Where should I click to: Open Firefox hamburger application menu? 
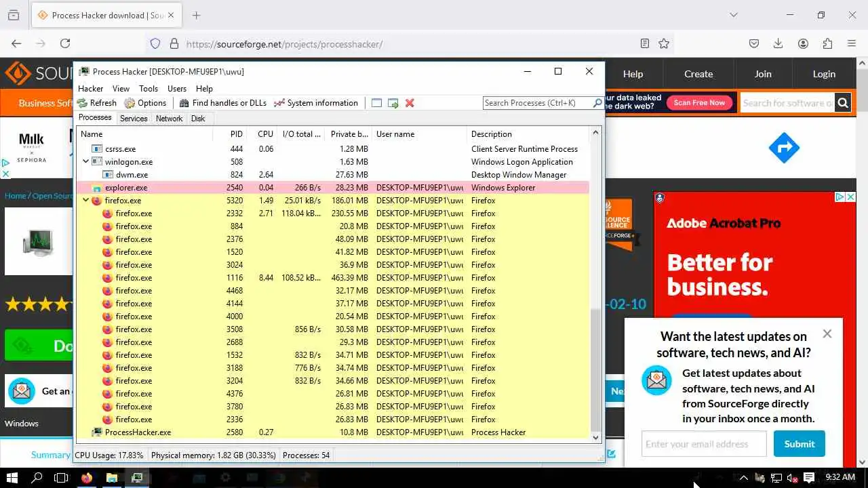pos(852,43)
